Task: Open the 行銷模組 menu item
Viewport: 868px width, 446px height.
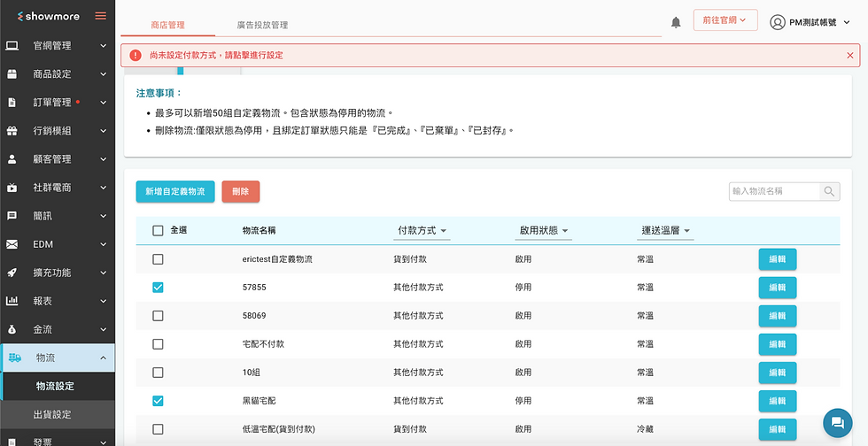Action: click(58, 131)
